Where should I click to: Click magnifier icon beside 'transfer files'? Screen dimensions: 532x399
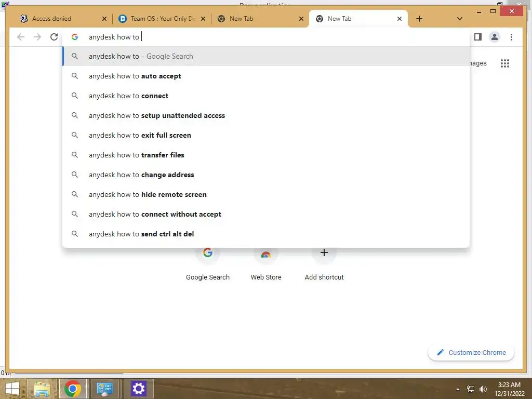tap(75, 155)
